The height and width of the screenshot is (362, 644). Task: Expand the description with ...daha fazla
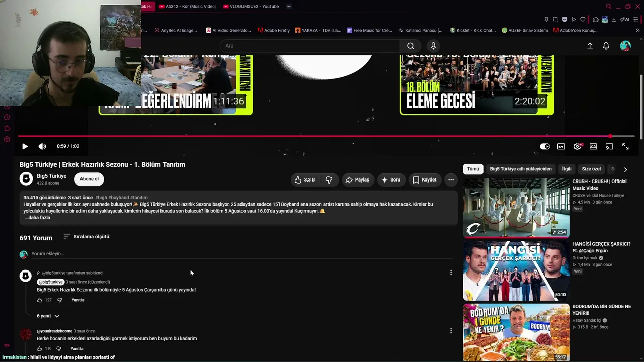pos(37,218)
